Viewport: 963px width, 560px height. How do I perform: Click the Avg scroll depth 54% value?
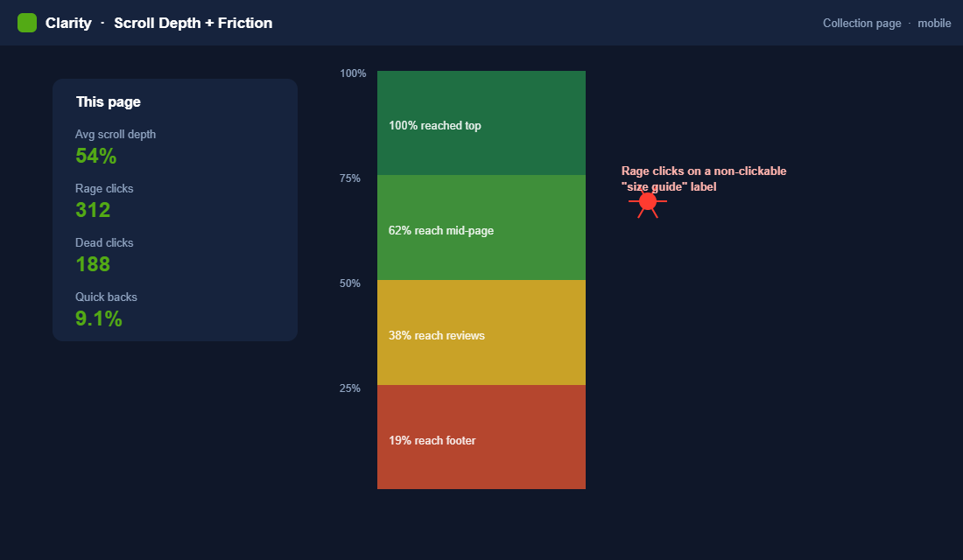click(95, 156)
